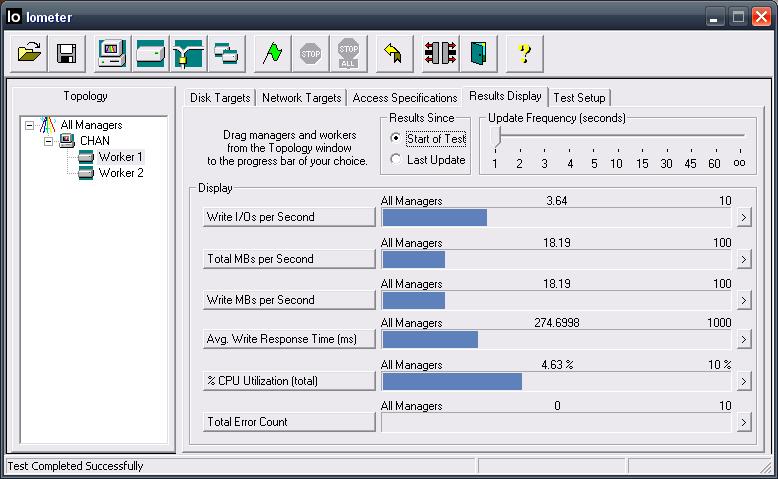Reset workers with the yellow arrow icon
This screenshot has width=778, height=479.
pyautogui.click(x=394, y=53)
